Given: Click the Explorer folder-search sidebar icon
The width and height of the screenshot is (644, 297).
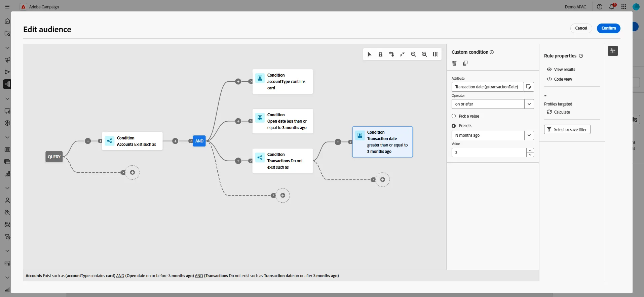Looking at the screenshot, I should [7, 33].
